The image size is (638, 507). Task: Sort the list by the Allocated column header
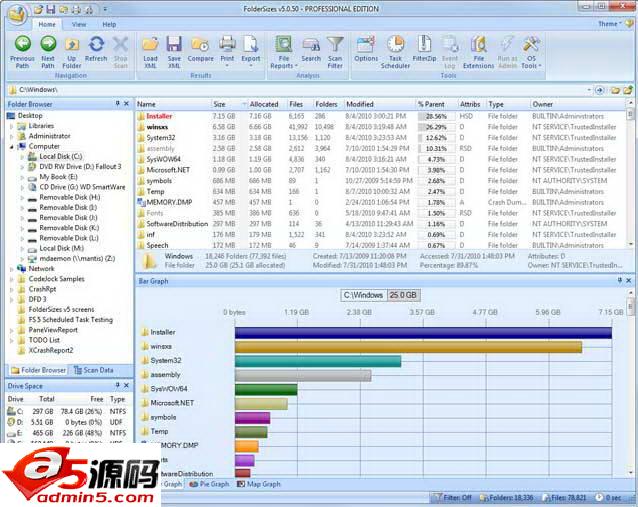tap(264, 104)
